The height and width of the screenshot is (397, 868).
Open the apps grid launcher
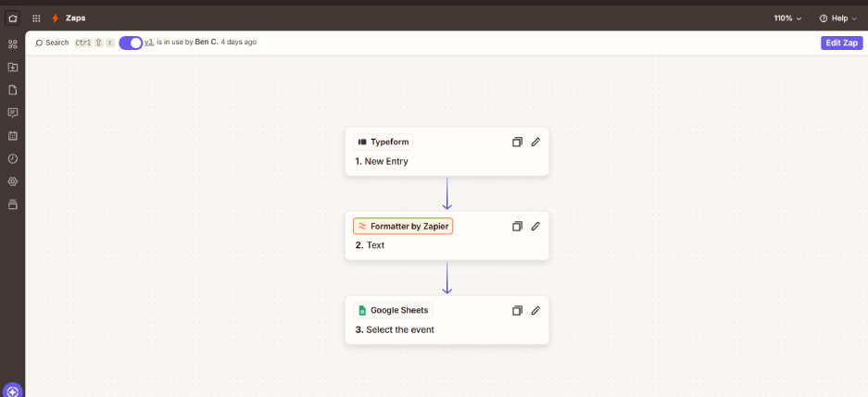point(36,18)
